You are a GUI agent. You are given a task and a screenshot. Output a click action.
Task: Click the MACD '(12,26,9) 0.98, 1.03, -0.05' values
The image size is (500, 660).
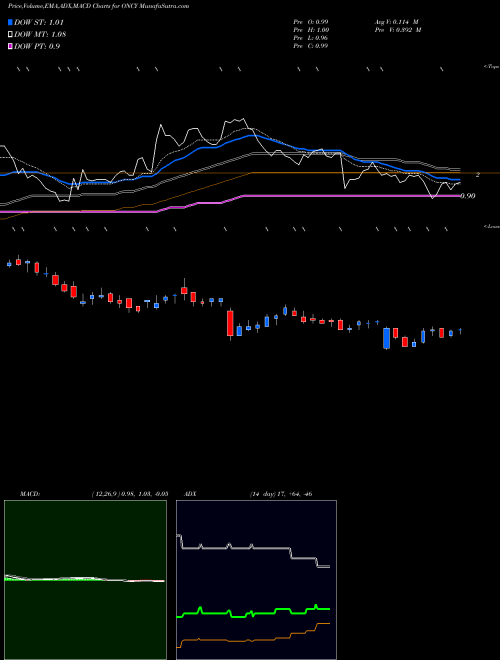(130, 494)
